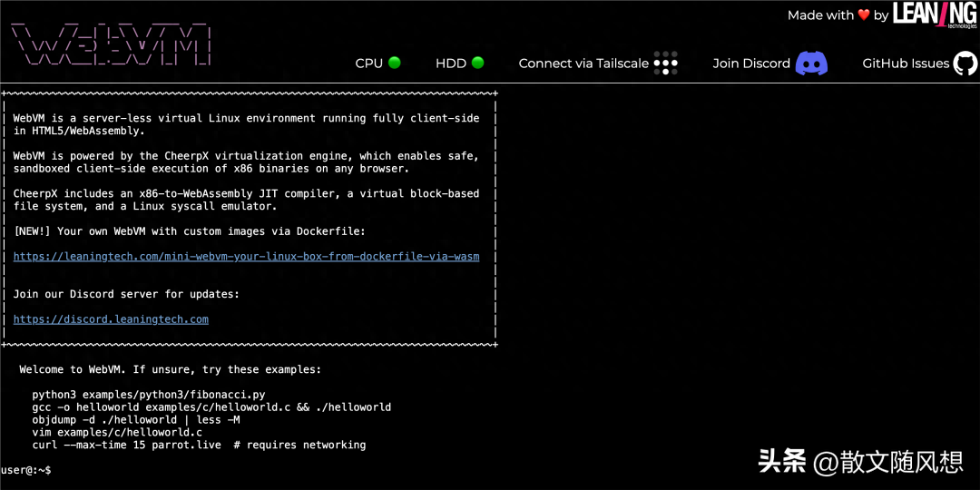This screenshot has height=490, width=980.
Task: Click the red heart icon
Action: [864, 15]
